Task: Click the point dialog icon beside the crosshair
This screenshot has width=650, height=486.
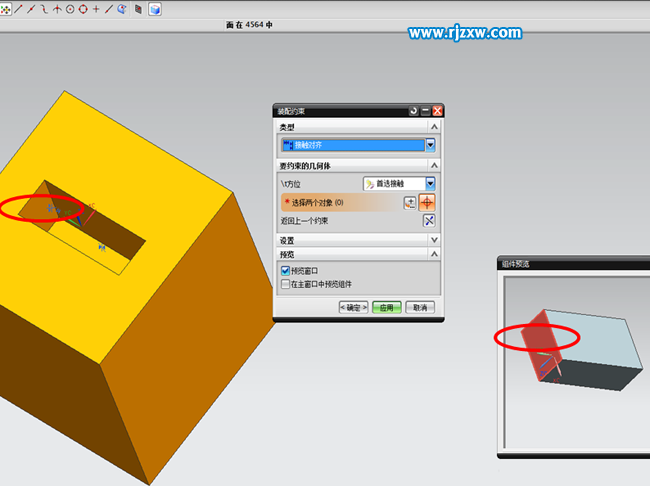Action: coord(409,202)
